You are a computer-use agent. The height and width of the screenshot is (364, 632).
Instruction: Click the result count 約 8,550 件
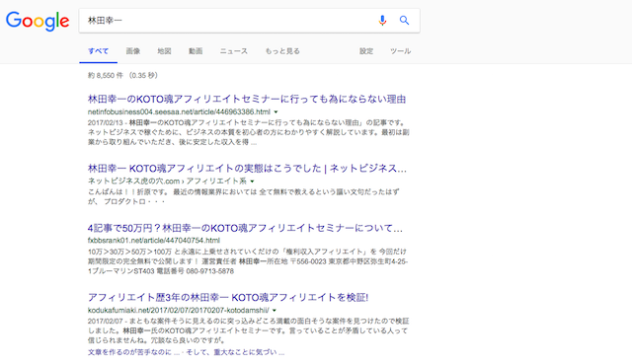click(106, 75)
